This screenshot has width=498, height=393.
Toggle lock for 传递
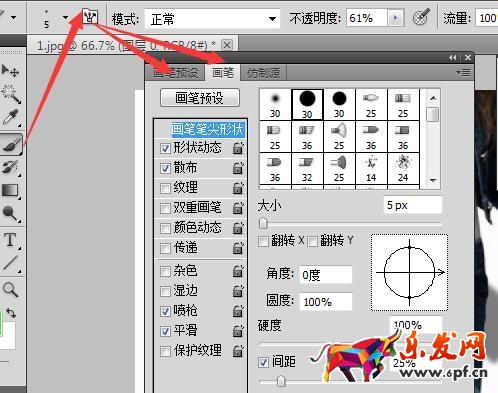tap(238, 248)
